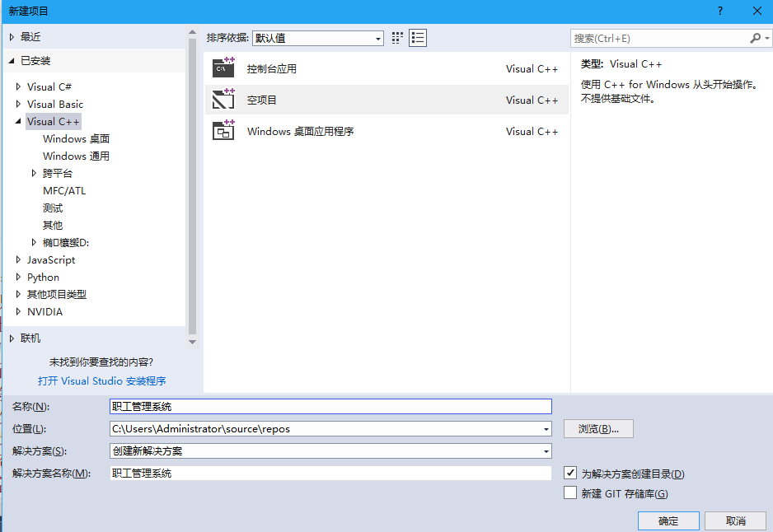Open the 位置 path dropdown
Screen dimensions: 773x532
tap(546, 429)
